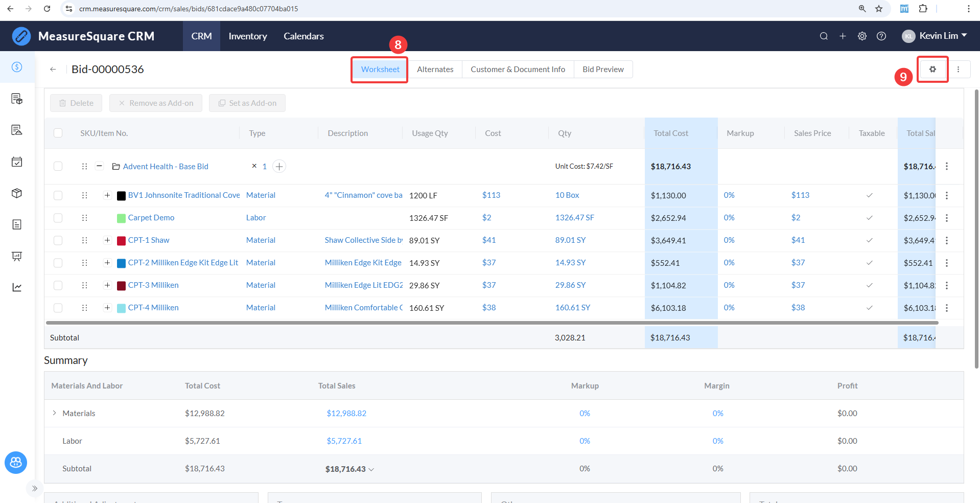Go to the Inventory menu

pyautogui.click(x=248, y=36)
